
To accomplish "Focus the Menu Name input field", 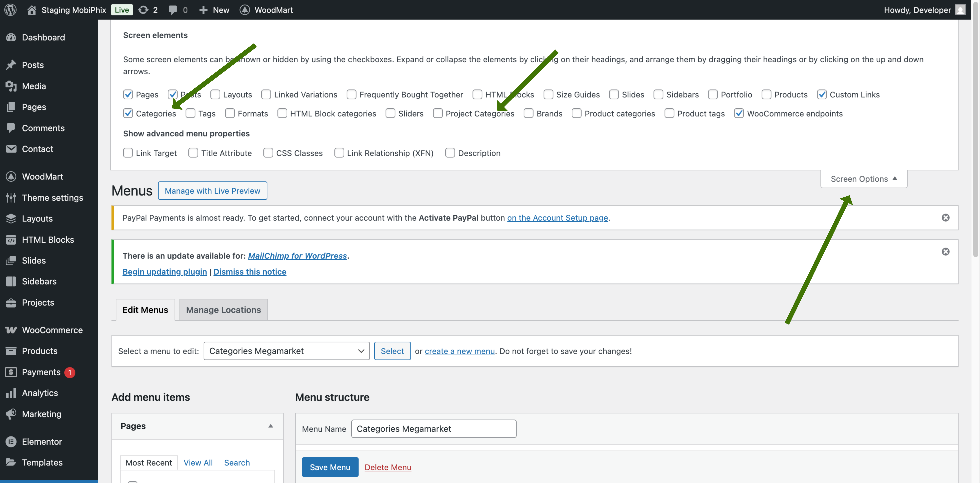I will [434, 429].
